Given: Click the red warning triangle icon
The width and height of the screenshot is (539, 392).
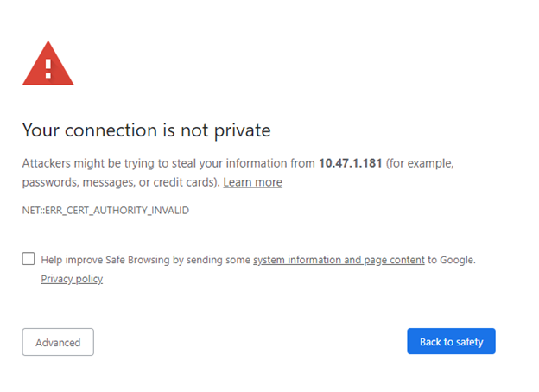Looking at the screenshot, I should point(48,65).
